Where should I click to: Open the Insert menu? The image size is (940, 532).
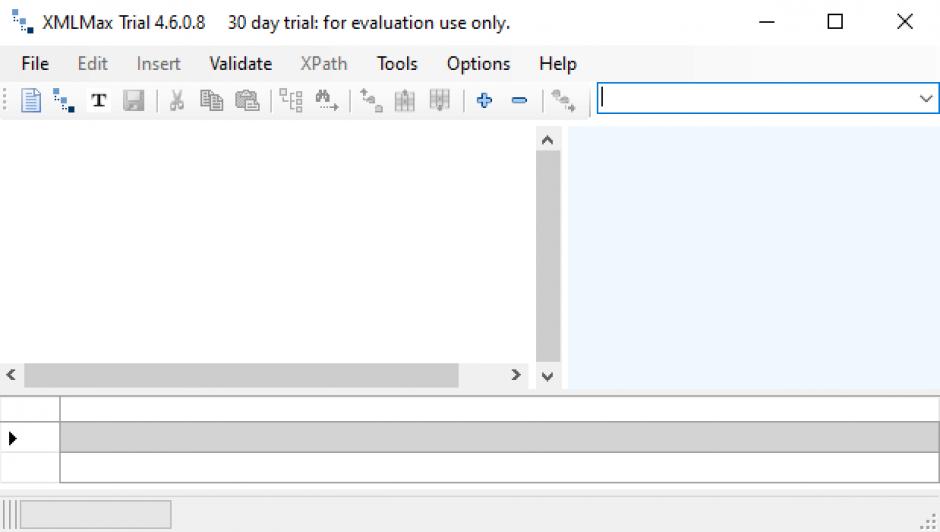coord(158,64)
